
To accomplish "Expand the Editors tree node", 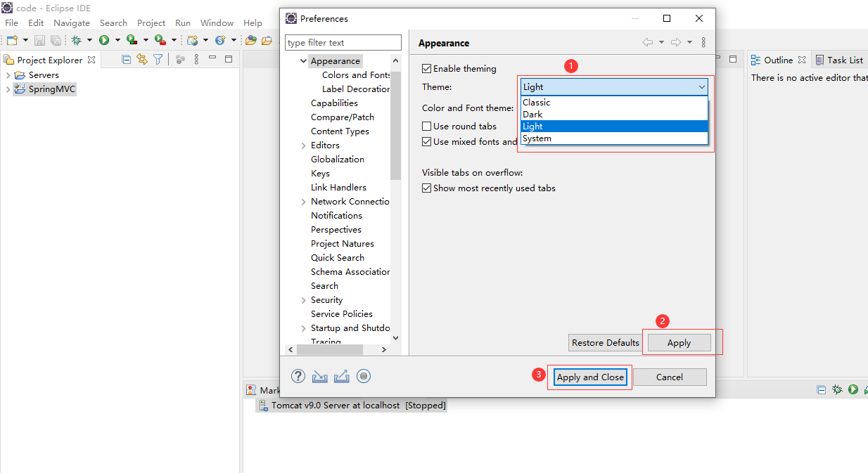I will (303, 145).
